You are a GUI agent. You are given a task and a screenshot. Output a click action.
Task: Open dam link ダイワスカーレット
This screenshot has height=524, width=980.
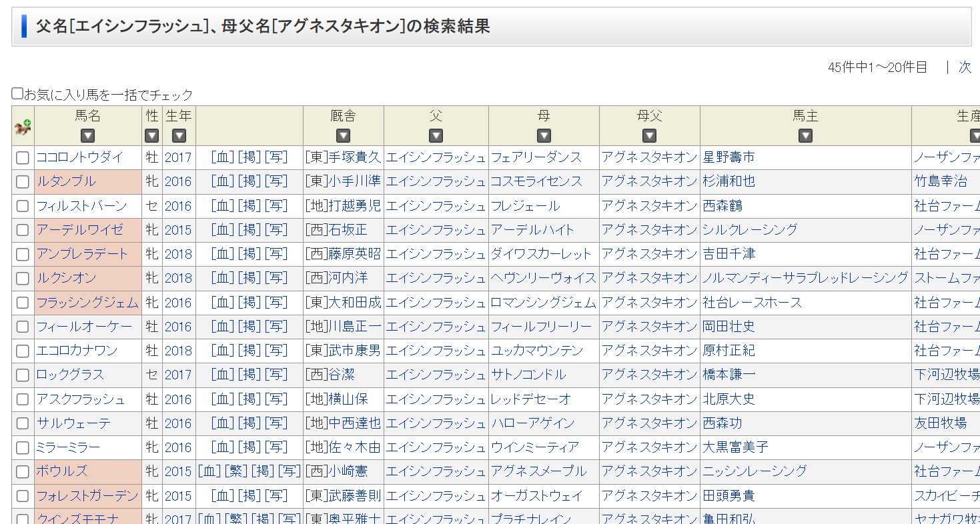click(542, 254)
